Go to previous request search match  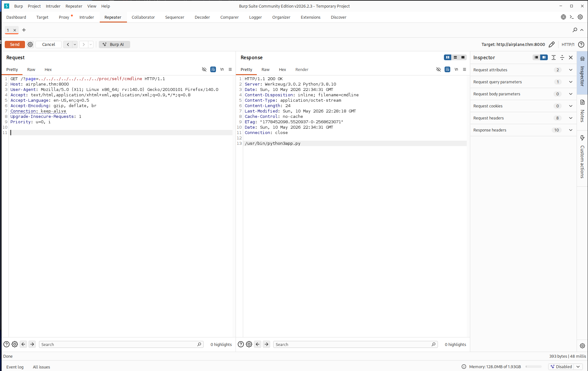click(x=23, y=344)
